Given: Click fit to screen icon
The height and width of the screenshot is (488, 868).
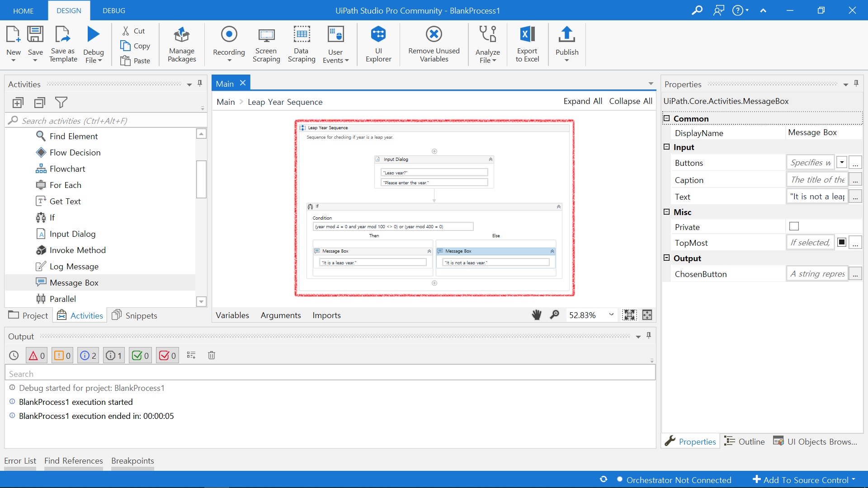Looking at the screenshot, I should coord(629,315).
